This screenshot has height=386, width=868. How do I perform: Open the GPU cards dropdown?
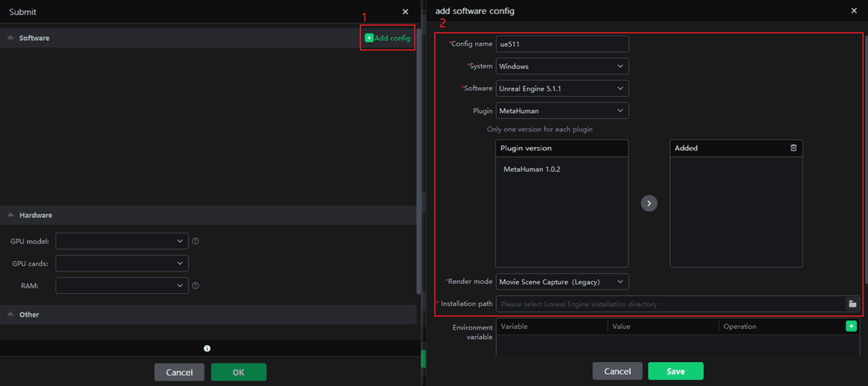tap(121, 263)
